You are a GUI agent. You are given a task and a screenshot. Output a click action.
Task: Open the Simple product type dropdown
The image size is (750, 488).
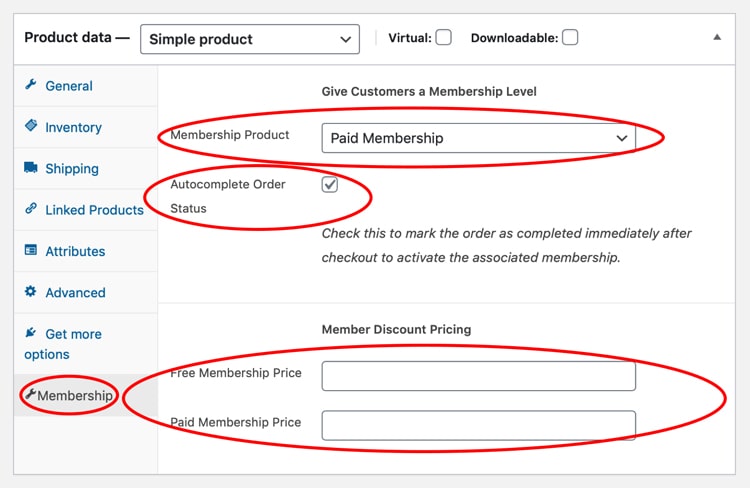tap(250, 39)
